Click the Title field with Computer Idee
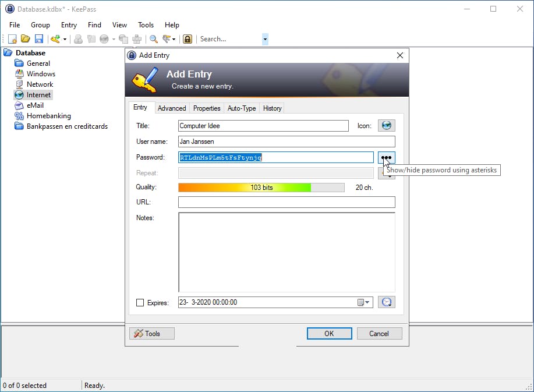534x392 pixels. [263, 126]
